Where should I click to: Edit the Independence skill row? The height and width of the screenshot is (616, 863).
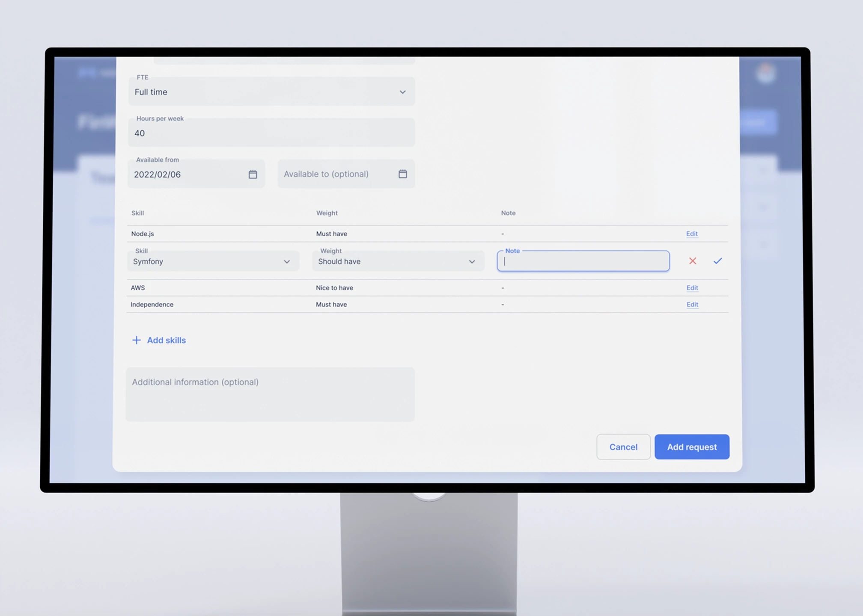coord(692,305)
